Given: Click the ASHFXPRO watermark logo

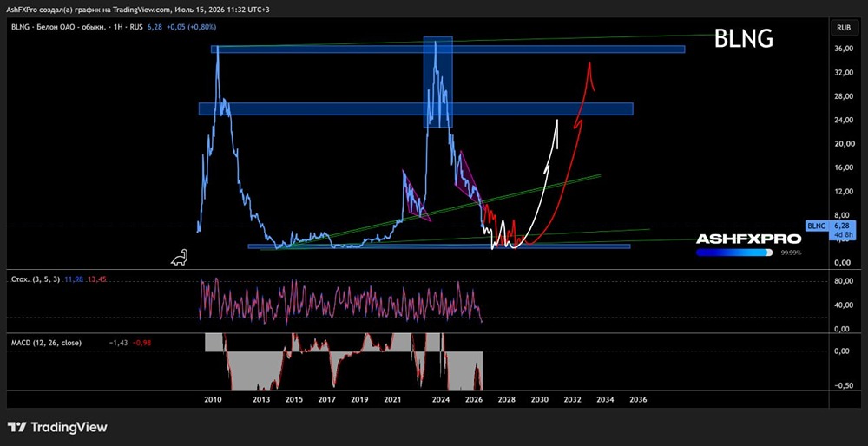Looking at the screenshot, I should 748,239.
